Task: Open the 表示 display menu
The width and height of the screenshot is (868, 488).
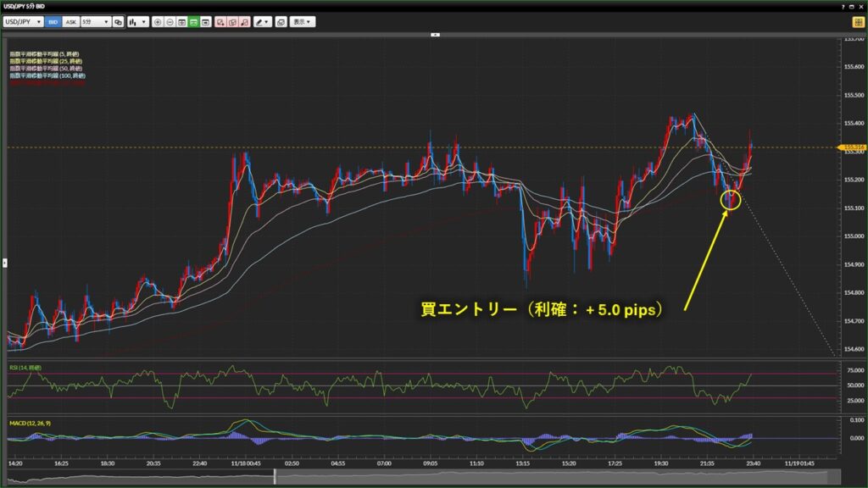Action: pos(302,21)
